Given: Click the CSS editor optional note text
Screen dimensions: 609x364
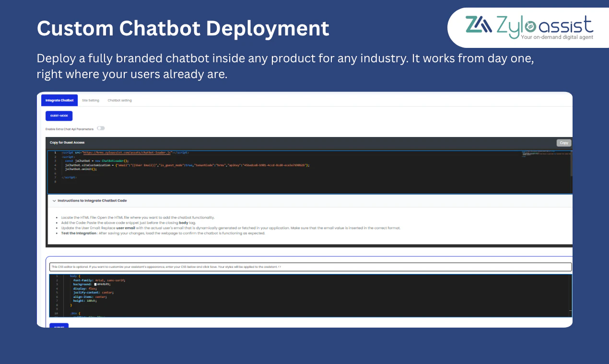Looking at the screenshot, I should coord(166,267).
